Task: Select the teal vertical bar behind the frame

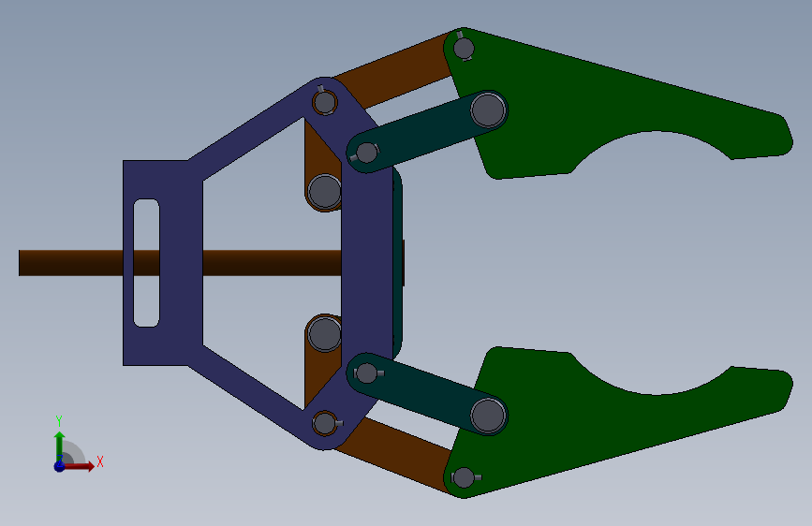Action: pos(398,263)
